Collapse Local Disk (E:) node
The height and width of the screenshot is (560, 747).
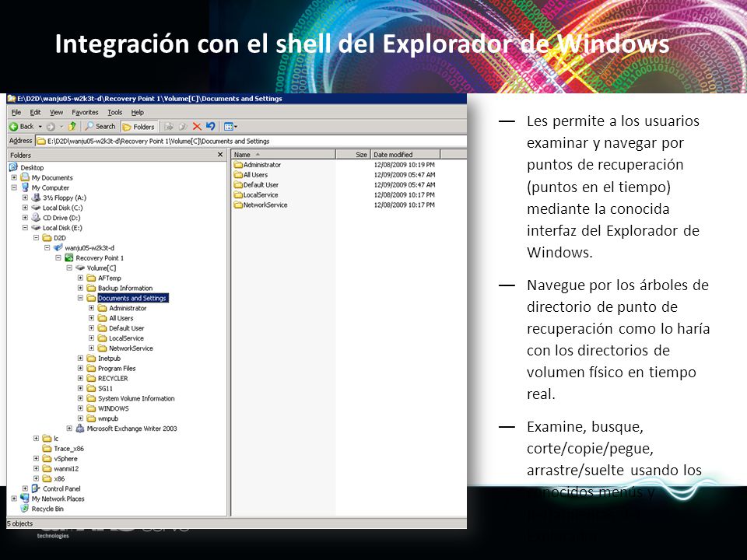pyautogui.click(x=25, y=228)
